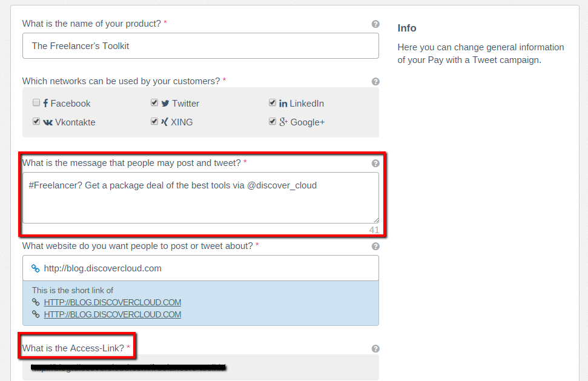
Task: Disable the Vkontakte checkbox
Action: tap(36, 122)
